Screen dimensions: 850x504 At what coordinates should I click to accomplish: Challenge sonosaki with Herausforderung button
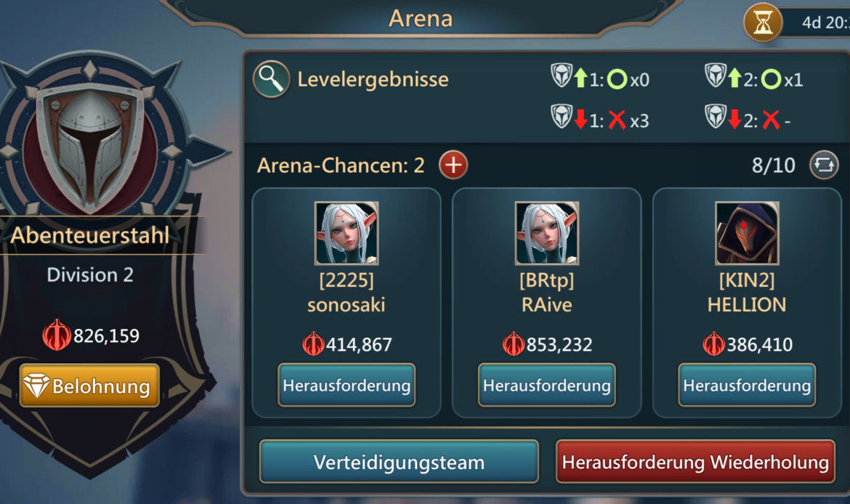pos(347,385)
